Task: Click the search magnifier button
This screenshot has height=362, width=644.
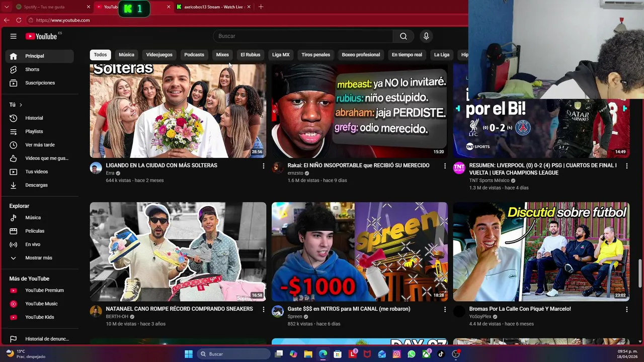Action: 403,36
